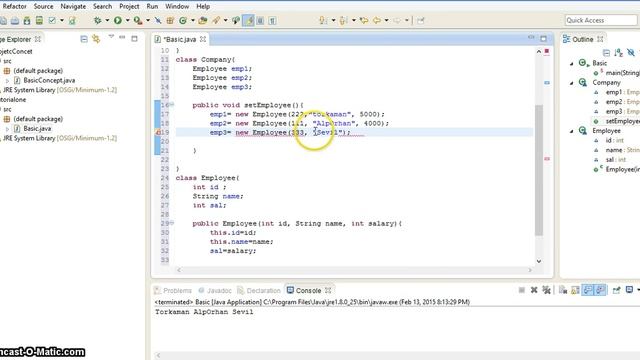Open the Source menu
This screenshot has height=360, width=640.
[x=43, y=7]
